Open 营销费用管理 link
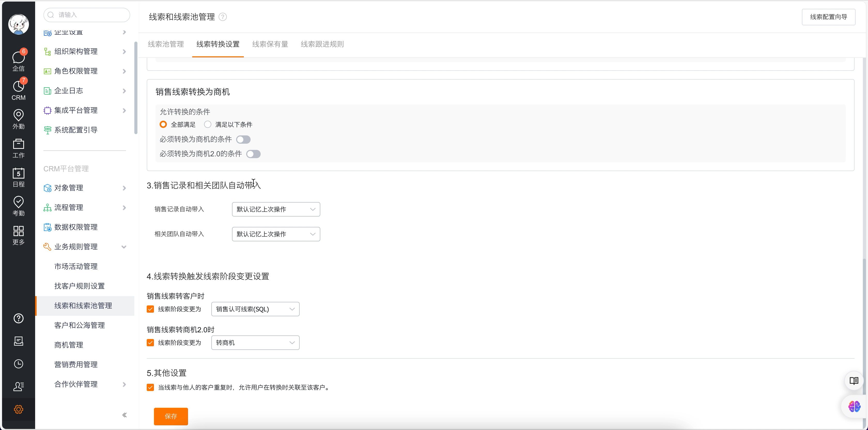The height and width of the screenshot is (430, 868). [76, 364]
